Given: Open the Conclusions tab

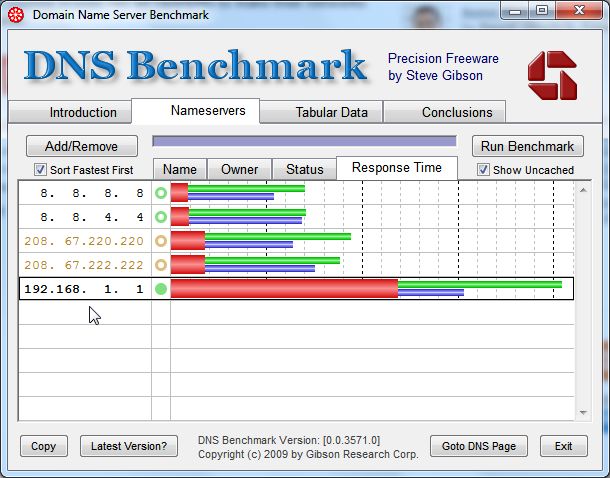Looking at the screenshot, I should (445, 112).
